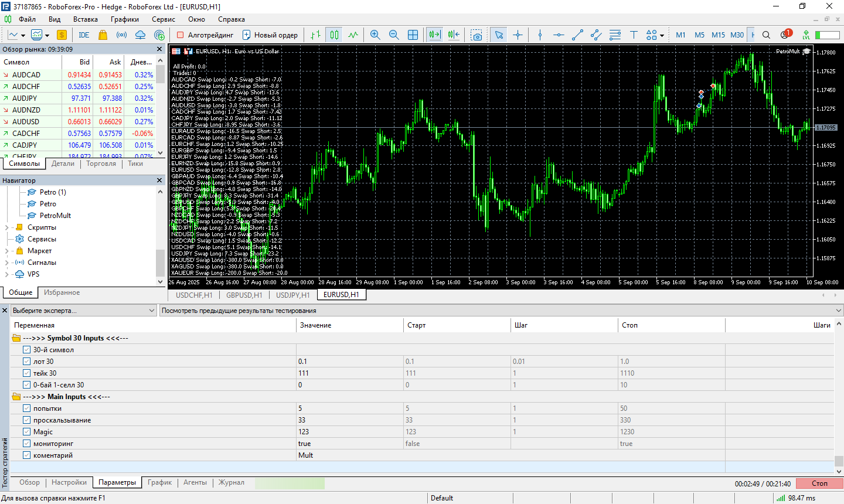Open the Сервис menu

163,19
